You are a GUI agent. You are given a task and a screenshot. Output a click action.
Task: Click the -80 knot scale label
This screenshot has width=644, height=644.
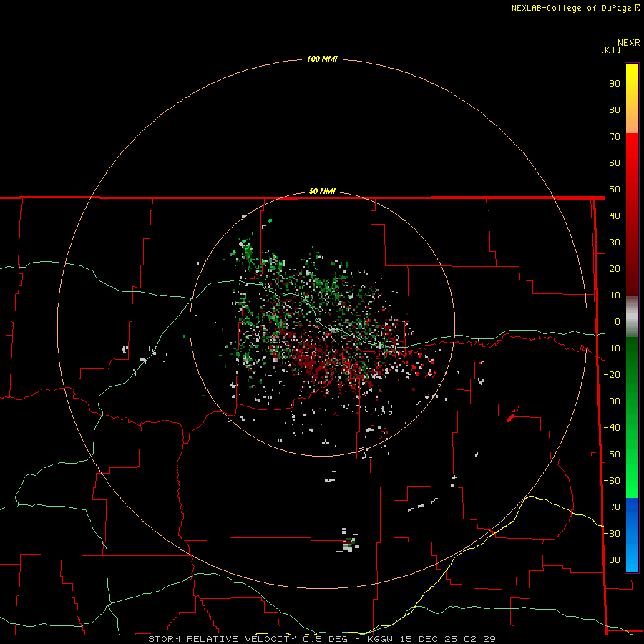tap(612, 534)
